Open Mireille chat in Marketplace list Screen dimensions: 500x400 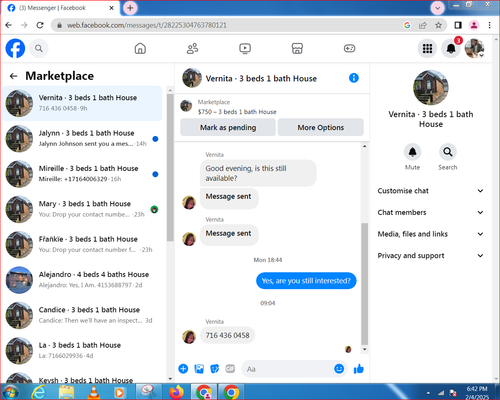[x=82, y=174]
